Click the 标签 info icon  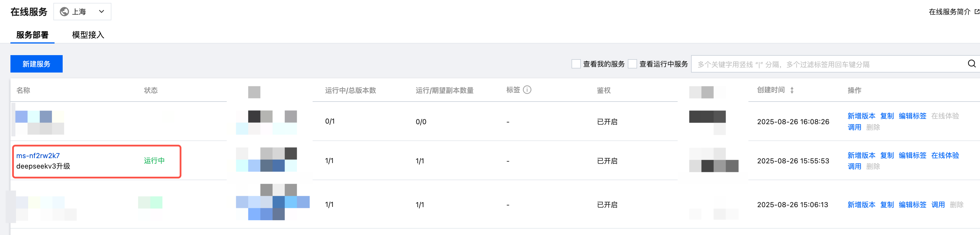[x=527, y=90]
